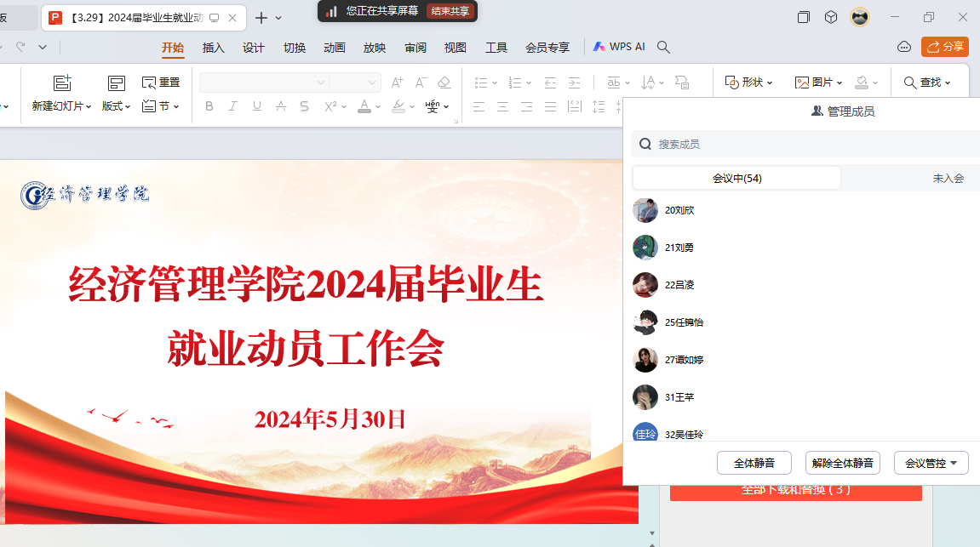
Task: Toggle justify alignment
Action: point(550,107)
